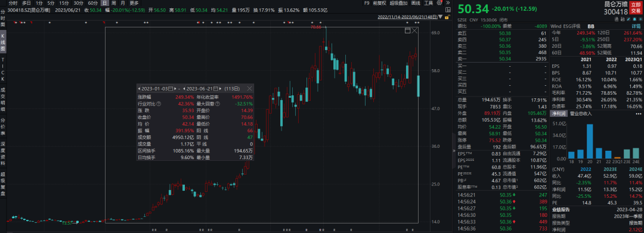This screenshot has width=644, height=233.
Task: Open the 更多 period options
Action: 134,3
